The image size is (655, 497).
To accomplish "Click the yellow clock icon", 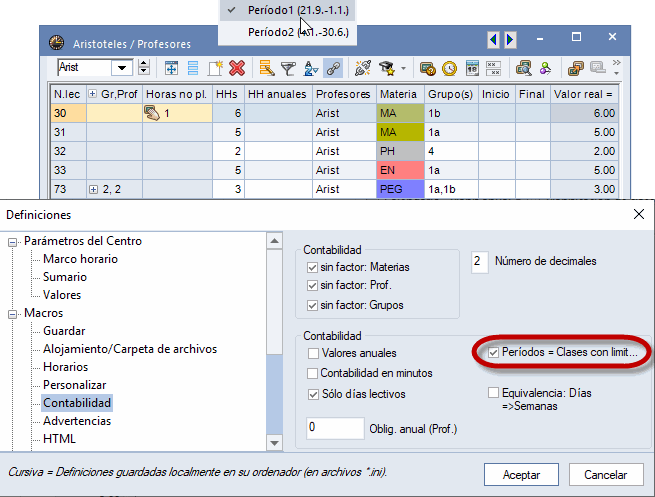I will pos(449,68).
